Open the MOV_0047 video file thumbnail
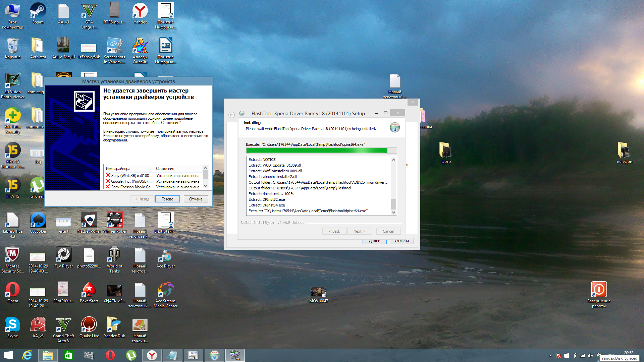Viewport: 644px width, 362px height. coord(318,292)
